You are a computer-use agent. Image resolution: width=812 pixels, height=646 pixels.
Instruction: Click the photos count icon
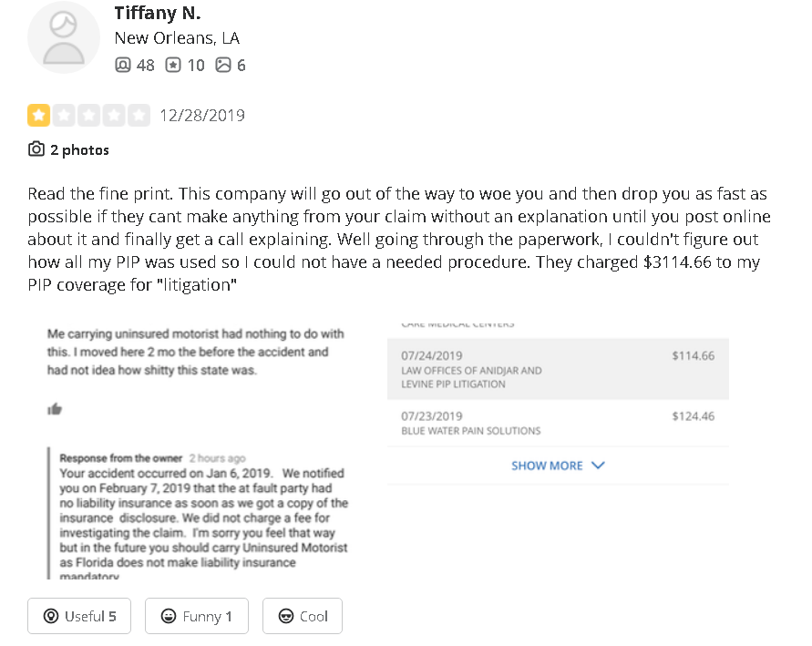click(223, 65)
